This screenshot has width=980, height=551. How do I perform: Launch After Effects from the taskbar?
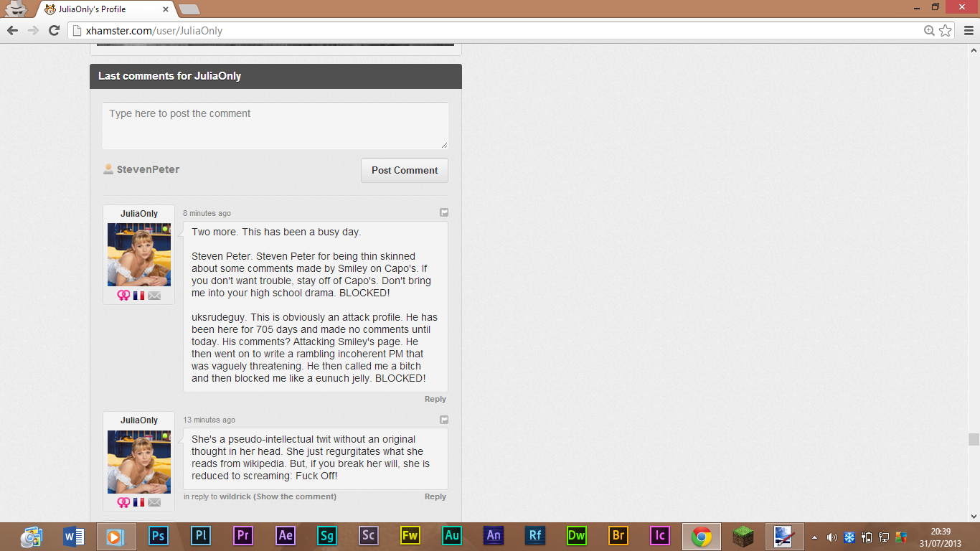coord(286,536)
